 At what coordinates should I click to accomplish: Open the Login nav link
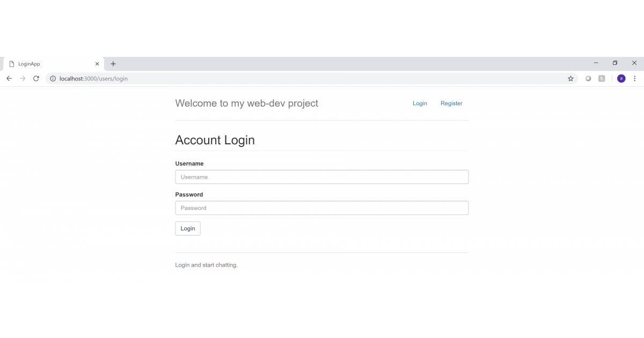(420, 104)
